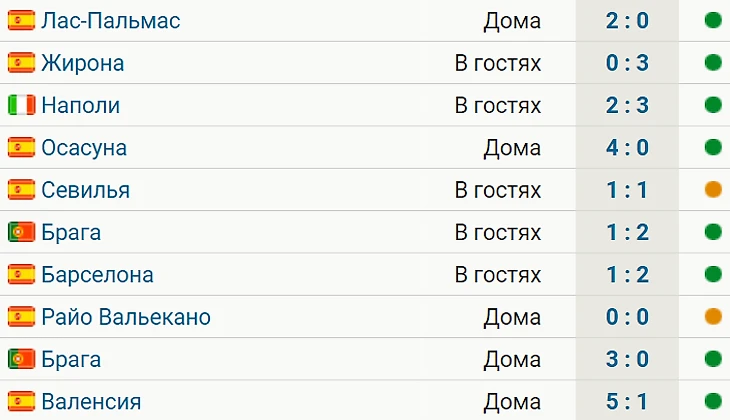Click the Portuguese flag next to away Брага match
The height and width of the screenshot is (420, 730).
pyautogui.click(x=21, y=232)
